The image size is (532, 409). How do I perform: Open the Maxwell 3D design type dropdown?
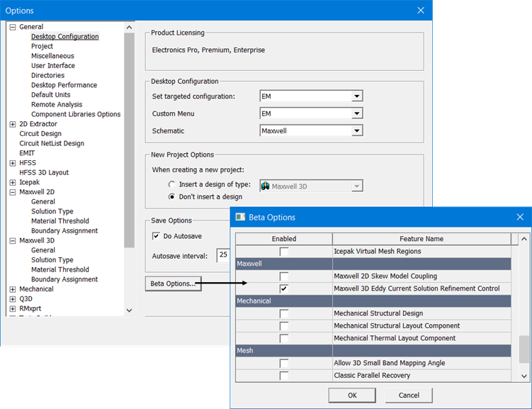tap(356, 186)
